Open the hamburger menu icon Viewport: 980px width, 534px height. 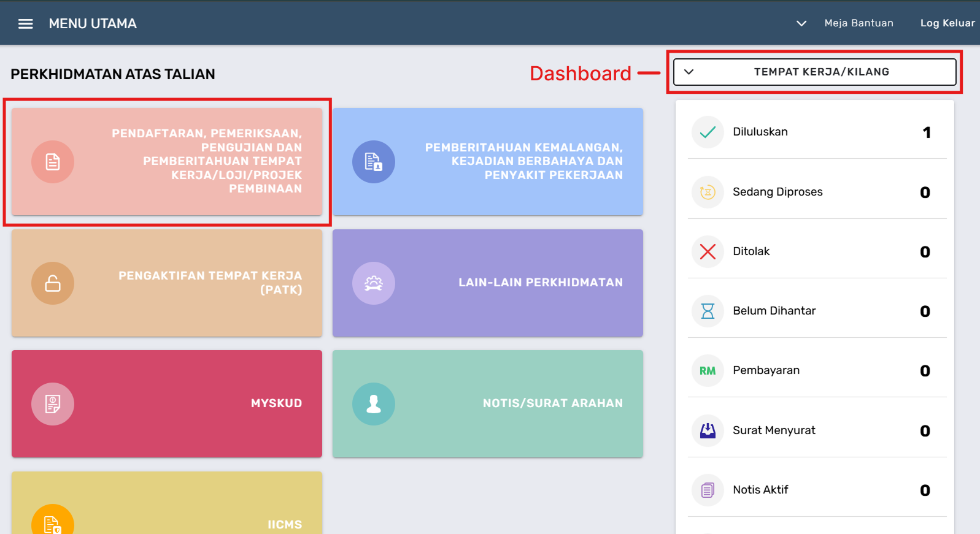pyautogui.click(x=25, y=24)
